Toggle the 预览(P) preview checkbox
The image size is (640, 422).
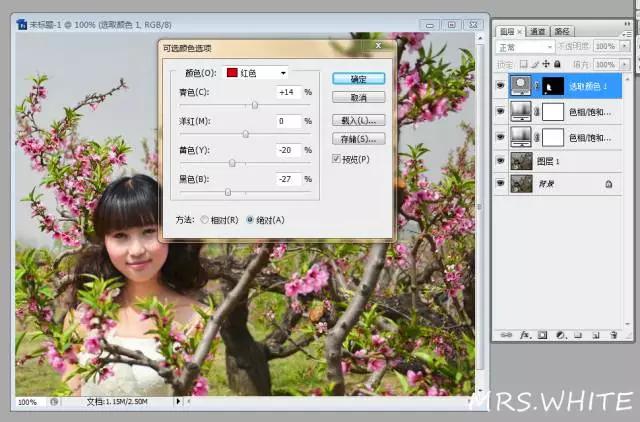pyautogui.click(x=336, y=159)
